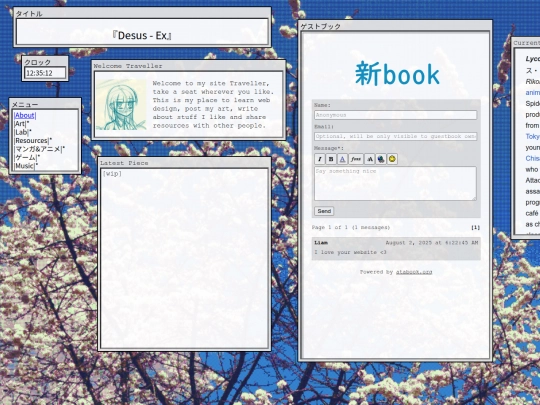Click the タイトル window title bar
This screenshot has height=405, width=540.
(142, 13)
